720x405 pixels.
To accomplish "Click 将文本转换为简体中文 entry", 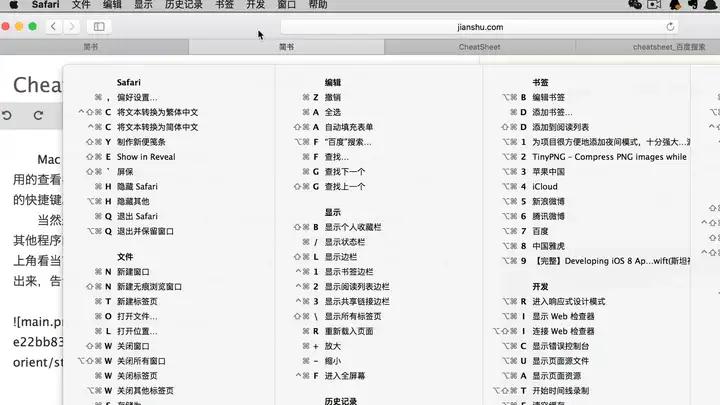I will coord(158,127).
